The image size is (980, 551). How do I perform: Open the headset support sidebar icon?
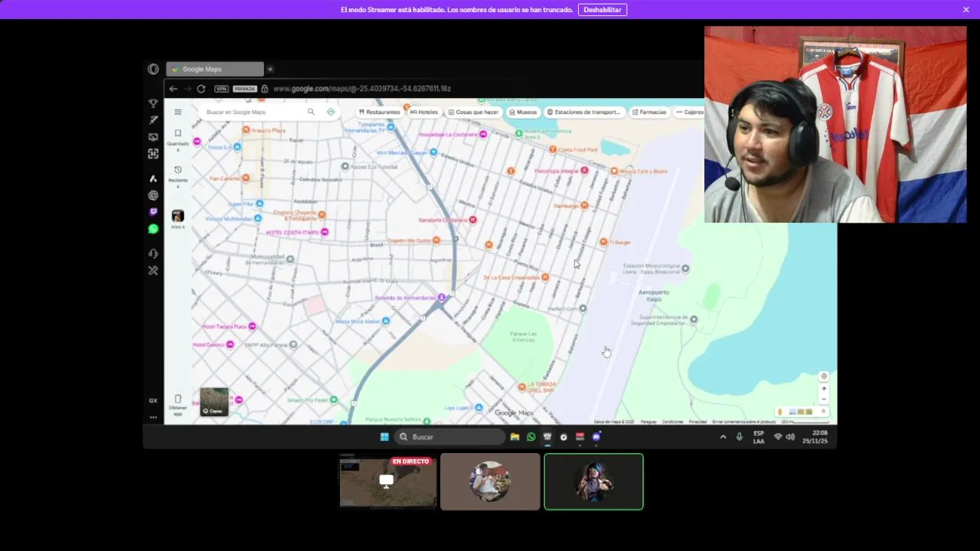coord(153,253)
